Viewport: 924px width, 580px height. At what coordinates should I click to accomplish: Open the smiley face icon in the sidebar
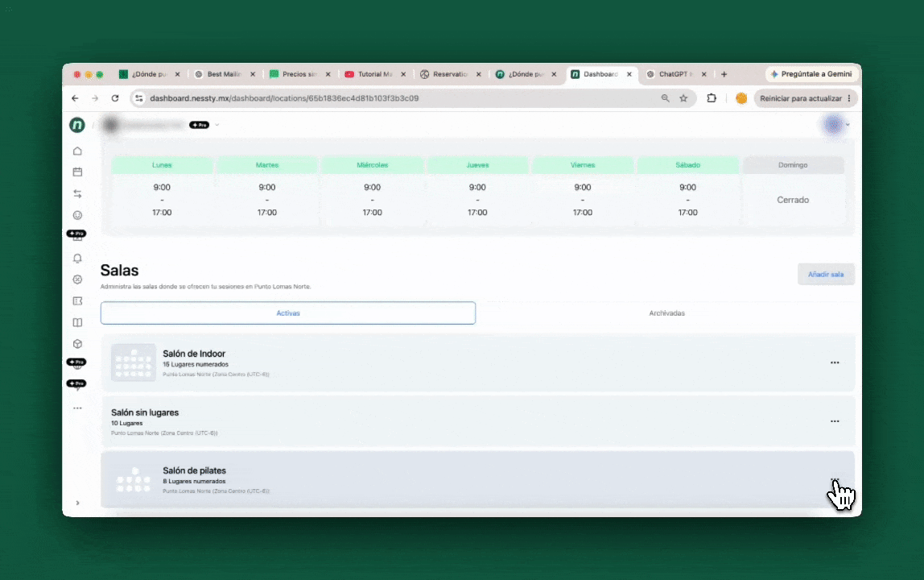(77, 215)
